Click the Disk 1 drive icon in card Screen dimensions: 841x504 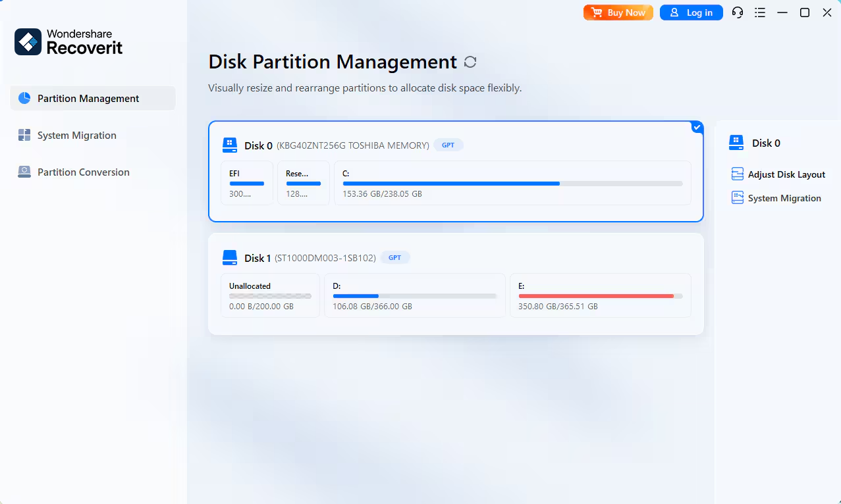pyautogui.click(x=230, y=257)
